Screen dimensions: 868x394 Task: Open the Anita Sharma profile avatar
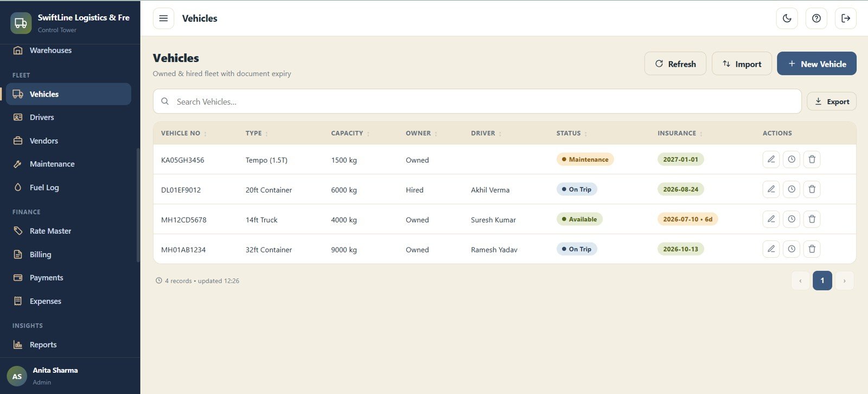click(x=17, y=376)
